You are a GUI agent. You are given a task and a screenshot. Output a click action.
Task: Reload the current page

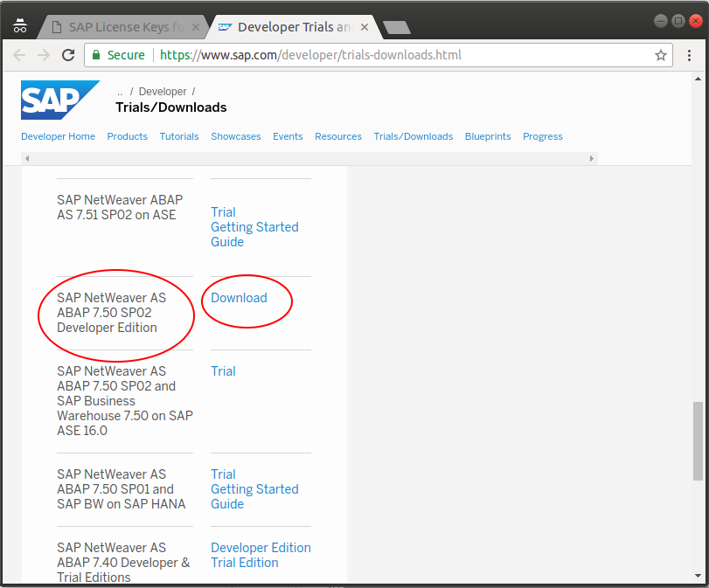68,55
